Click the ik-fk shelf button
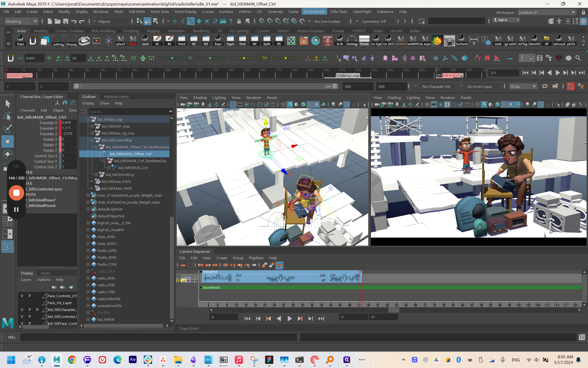Screen dimensions: 588x368 coord(340,40)
